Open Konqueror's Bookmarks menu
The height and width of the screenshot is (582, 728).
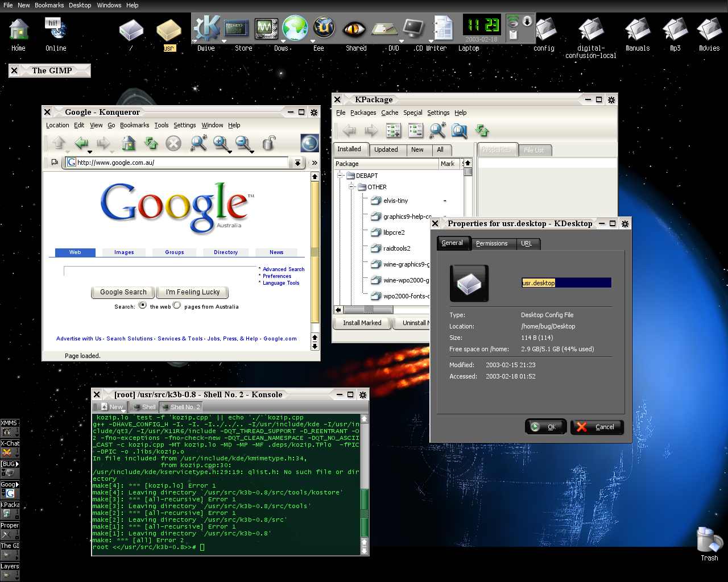pos(134,125)
